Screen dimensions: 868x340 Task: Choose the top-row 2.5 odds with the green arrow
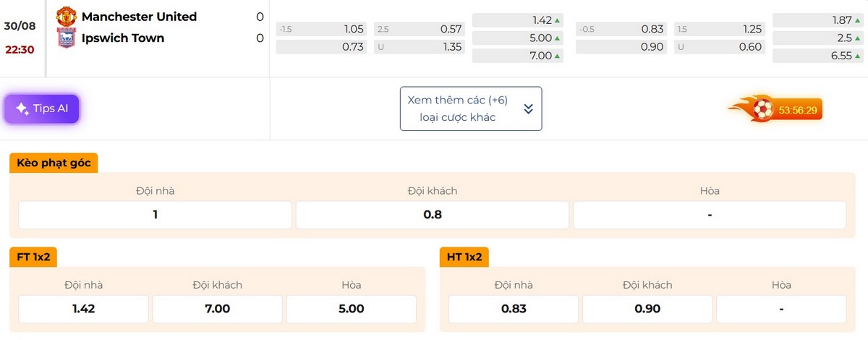coord(817,38)
